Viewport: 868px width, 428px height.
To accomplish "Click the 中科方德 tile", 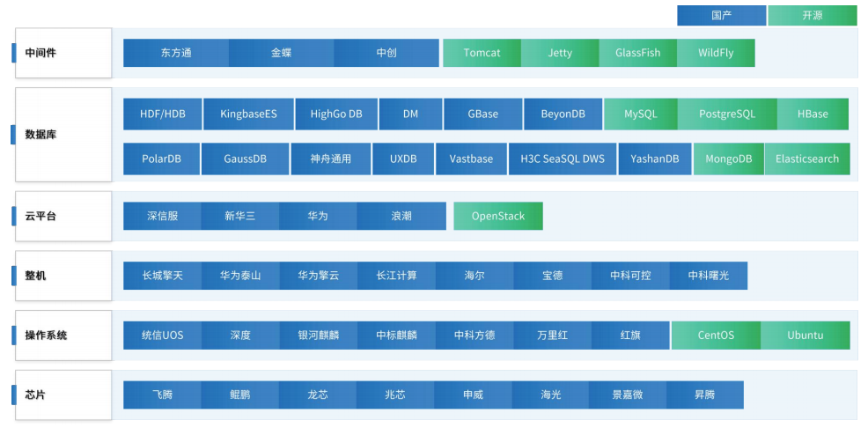I will click(474, 335).
